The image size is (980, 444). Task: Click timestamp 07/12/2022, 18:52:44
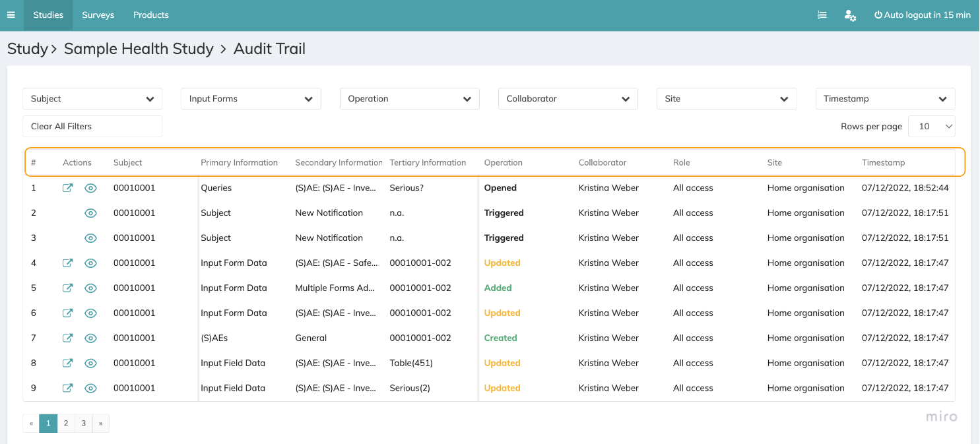click(x=905, y=188)
